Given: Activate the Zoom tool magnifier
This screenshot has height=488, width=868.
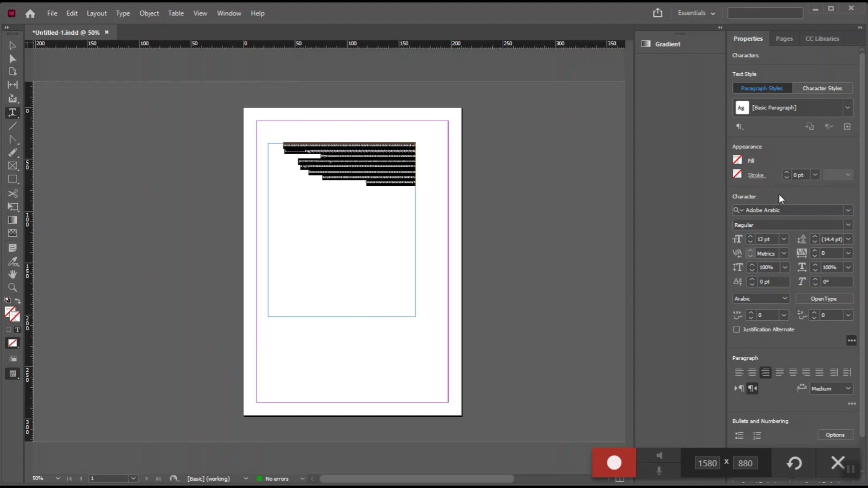Looking at the screenshot, I should tap(13, 287).
